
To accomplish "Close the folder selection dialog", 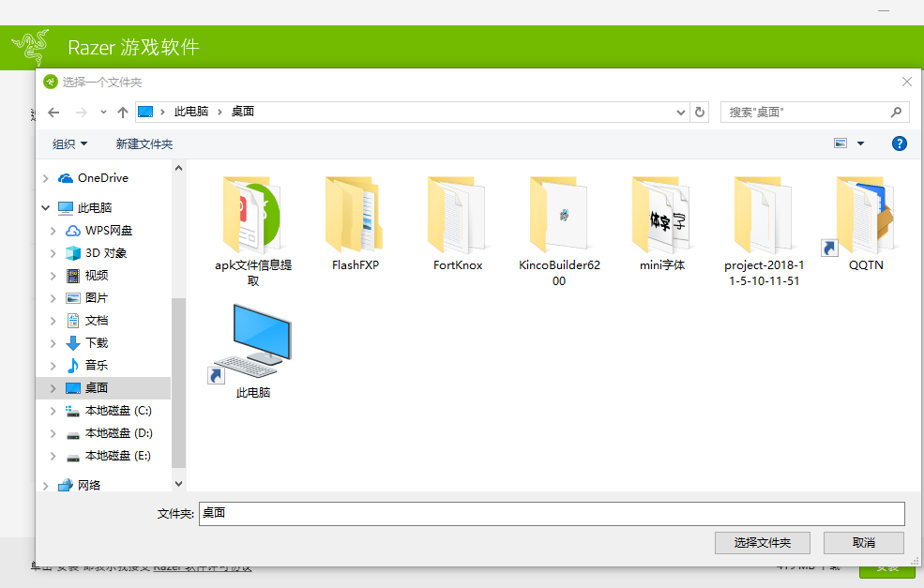I will tap(907, 82).
